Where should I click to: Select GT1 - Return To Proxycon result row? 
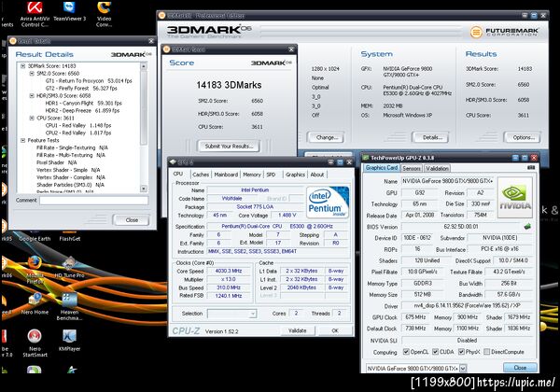point(89,80)
